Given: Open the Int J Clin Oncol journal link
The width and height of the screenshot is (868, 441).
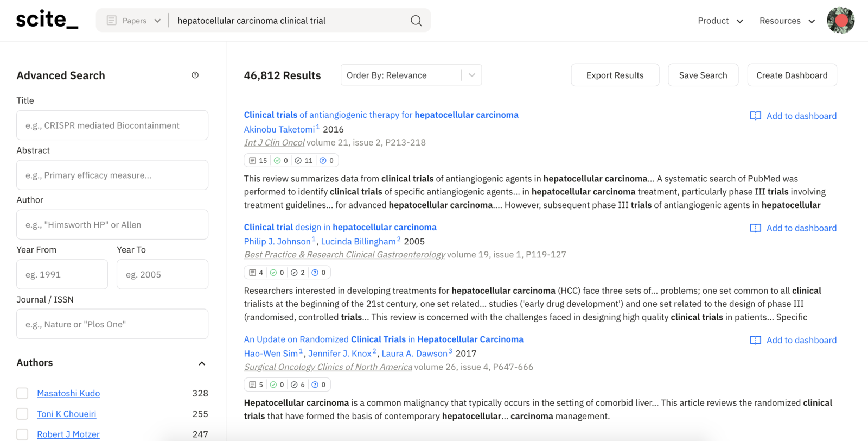Looking at the screenshot, I should 274,142.
